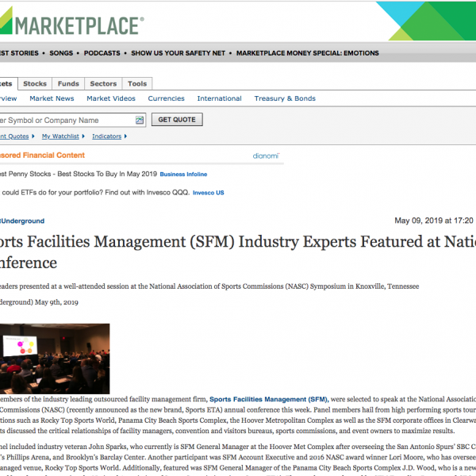The width and height of the screenshot is (476, 476).
Task: Click the Sponsored Financial Content heading
Action: click(x=42, y=155)
